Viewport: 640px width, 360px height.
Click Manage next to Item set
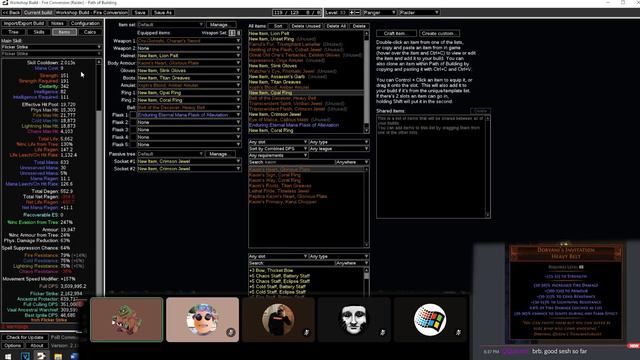click(x=220, y=25)
